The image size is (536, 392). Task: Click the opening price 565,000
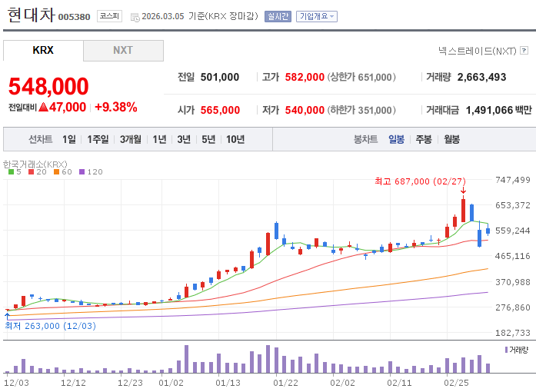pyautogui.click(x=220, y=111)
